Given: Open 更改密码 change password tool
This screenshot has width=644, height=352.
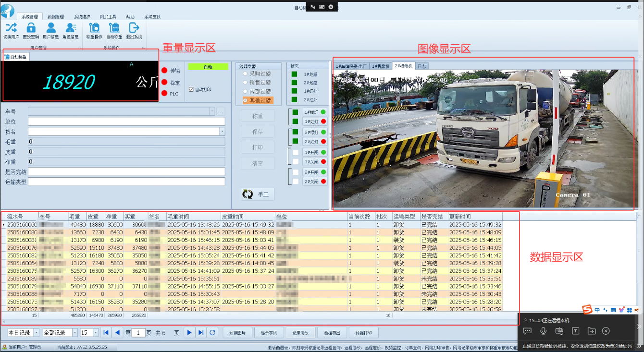Looking at the screenshot, I should click(x=31, y=30).
